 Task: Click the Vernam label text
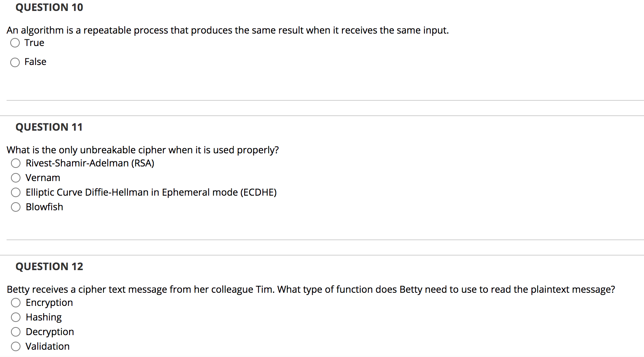click(42, 178)
